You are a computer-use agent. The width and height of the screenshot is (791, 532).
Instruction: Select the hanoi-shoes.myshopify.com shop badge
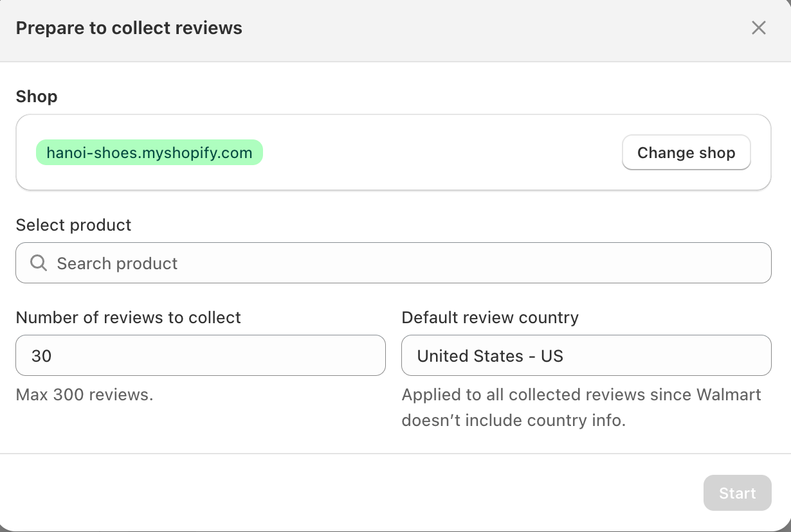click(x=149, y=153)
